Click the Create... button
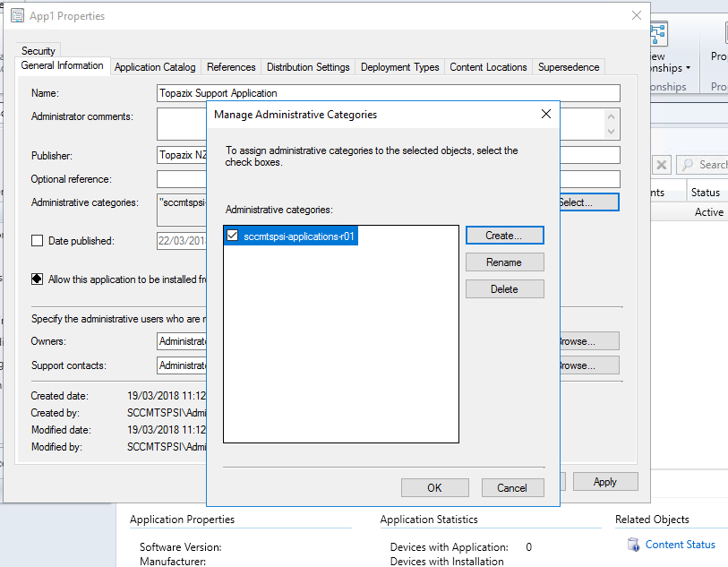The height and width of the screenshot is (567, 728). click(x=504, y=236)
